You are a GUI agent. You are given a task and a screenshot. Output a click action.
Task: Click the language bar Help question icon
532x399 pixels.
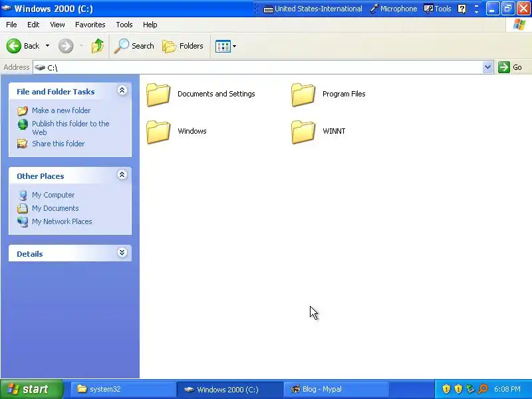point(462,9)
